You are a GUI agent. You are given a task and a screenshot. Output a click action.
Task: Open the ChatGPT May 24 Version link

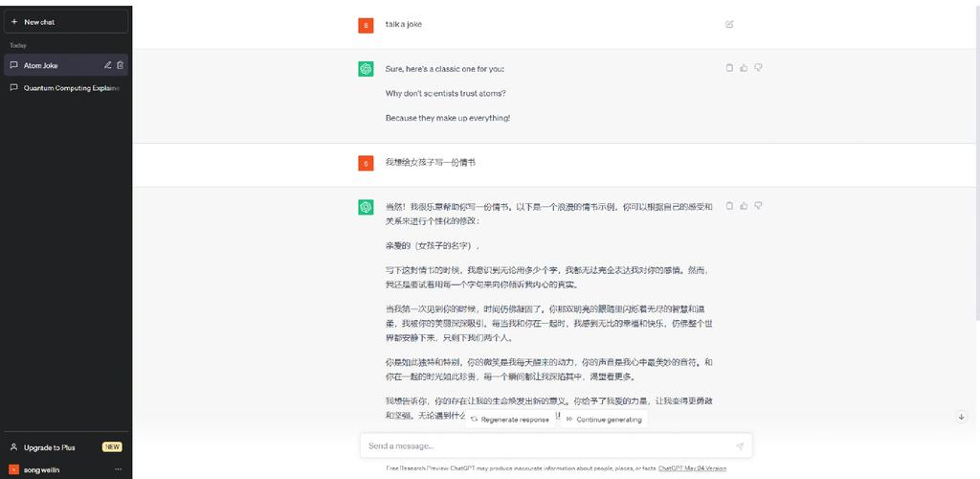click(692, 468)
